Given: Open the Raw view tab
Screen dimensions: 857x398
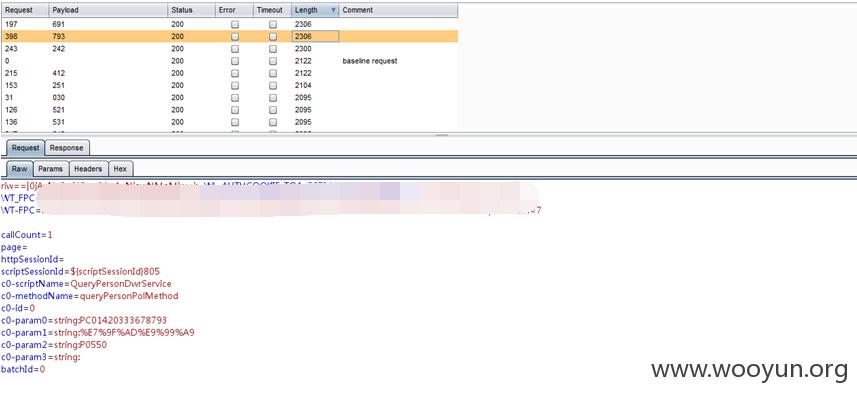Looking at the screenshot, I should click(x=19, y=169).
